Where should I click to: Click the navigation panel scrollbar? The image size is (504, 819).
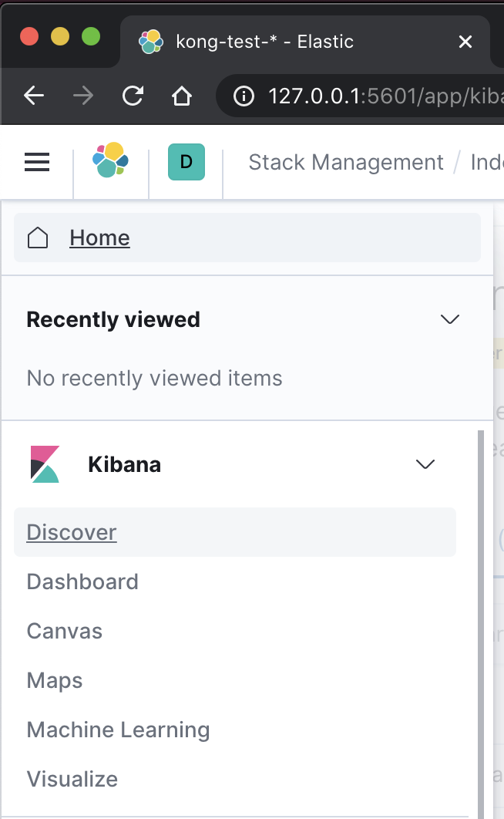482,617
